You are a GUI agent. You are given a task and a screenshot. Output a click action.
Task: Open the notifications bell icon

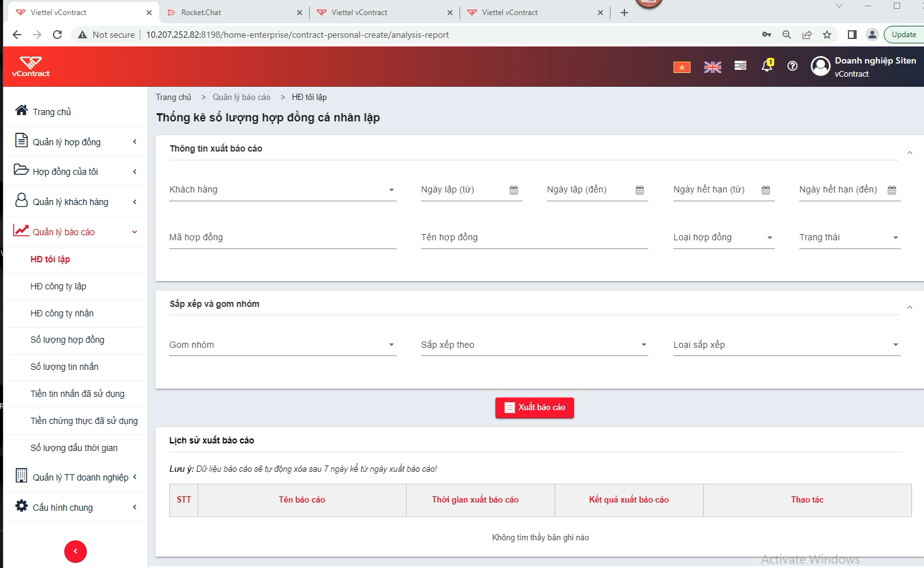point(767,65)
